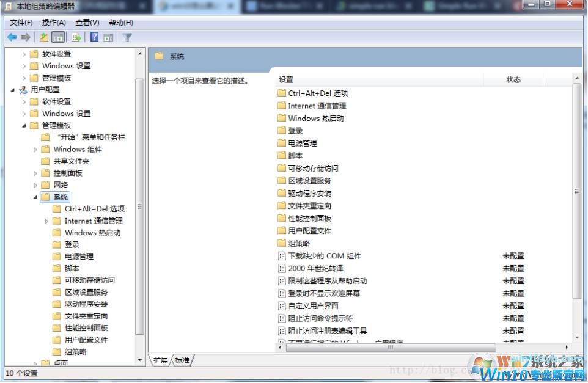
Task: Toggle the show/hide console tree icon
Action: point(59,37)
